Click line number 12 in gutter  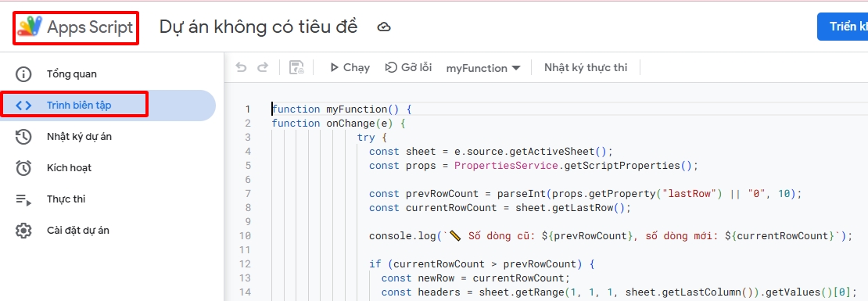tap(246, 264)
